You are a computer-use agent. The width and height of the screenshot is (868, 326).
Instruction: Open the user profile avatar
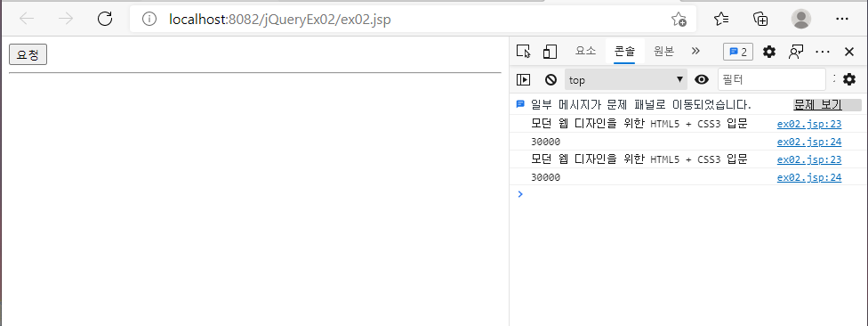(x=801, y=19)
